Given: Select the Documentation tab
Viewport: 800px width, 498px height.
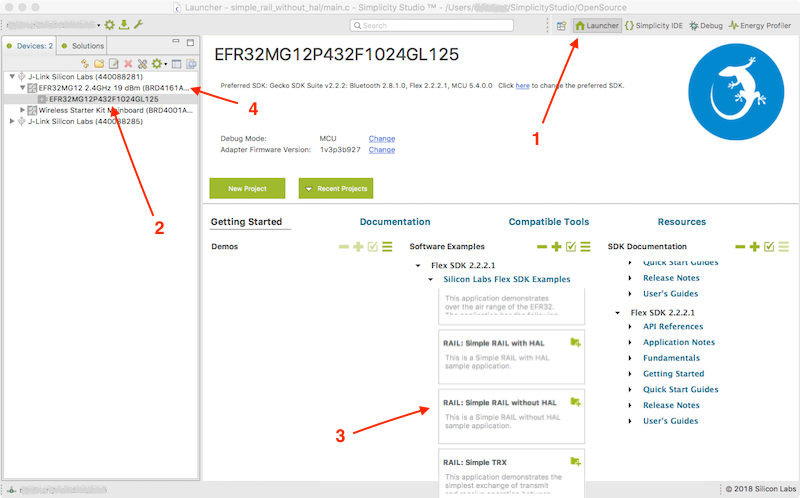Looking at the screenshot, I should pos(395,222).
